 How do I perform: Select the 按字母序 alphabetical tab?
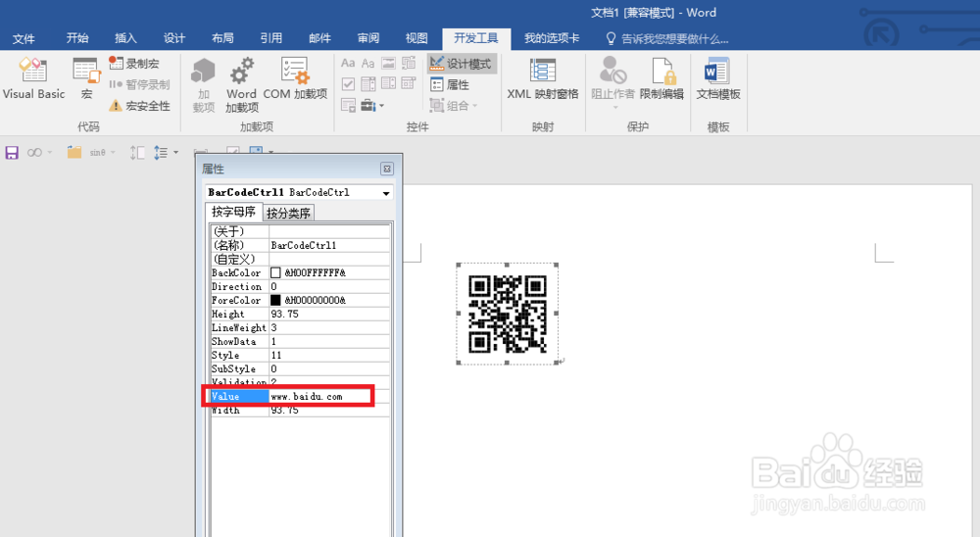coord(234,212)
